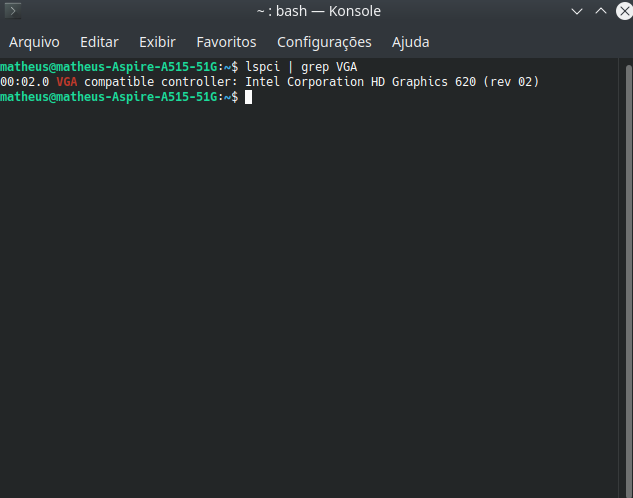633x498 pixels.
Task: Click the 'lspci | grep VGA' command text
Action: 302,67
